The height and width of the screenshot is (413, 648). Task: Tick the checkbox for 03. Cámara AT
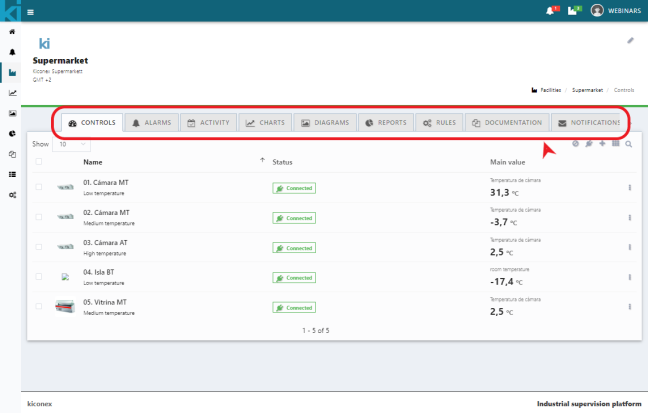point(39,246)
